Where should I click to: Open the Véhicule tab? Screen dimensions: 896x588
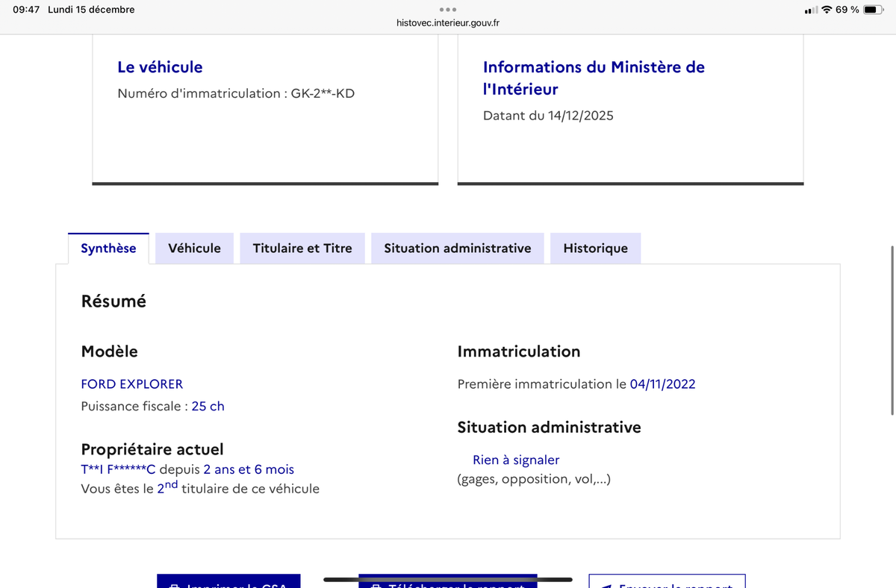194,248
